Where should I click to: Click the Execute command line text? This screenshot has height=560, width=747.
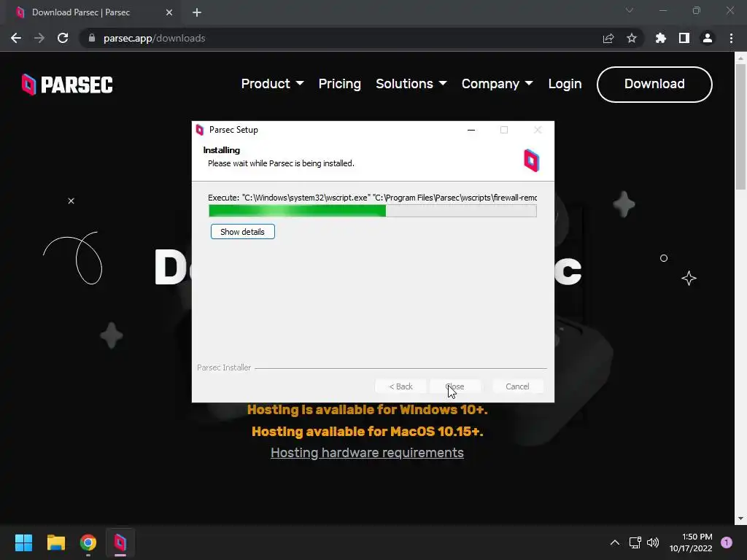373,198
